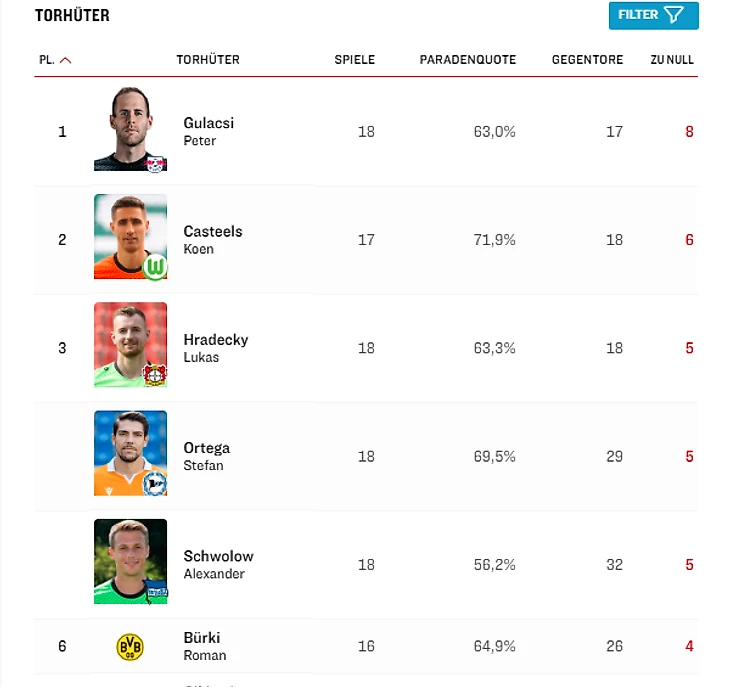
Task: Sort table by the SPIELE column
Action: (355, 60)
